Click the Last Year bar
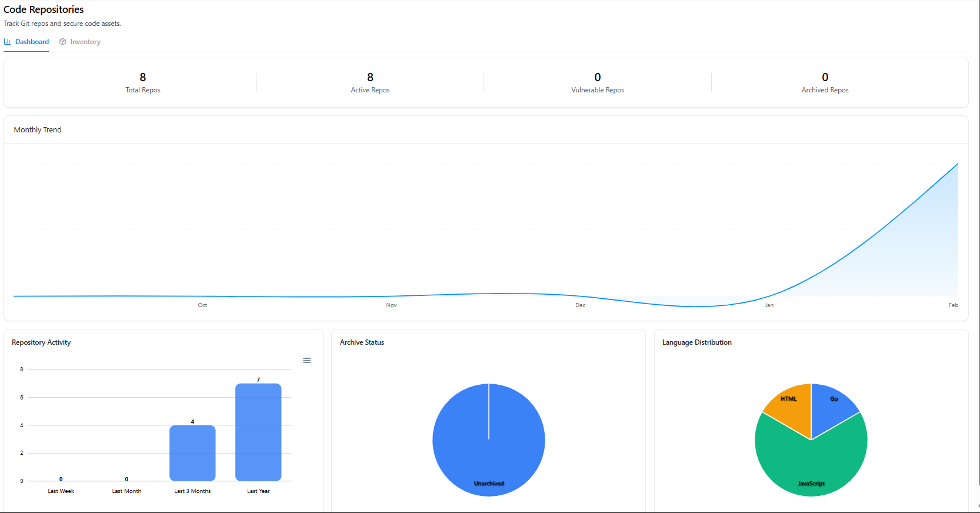Screen dimensions: 980x513 (x=258, y=432)
